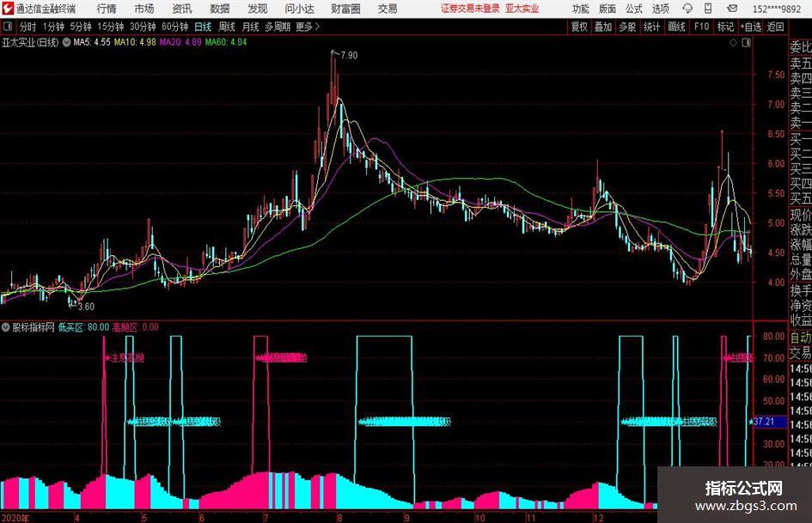Switch to 30分钟 period
This screenshot has width=812, height=523.
point(143,27)
